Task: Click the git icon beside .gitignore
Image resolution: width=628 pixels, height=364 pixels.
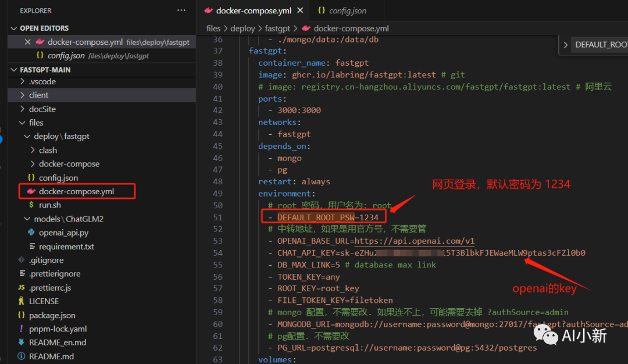Action: point(22,260)
